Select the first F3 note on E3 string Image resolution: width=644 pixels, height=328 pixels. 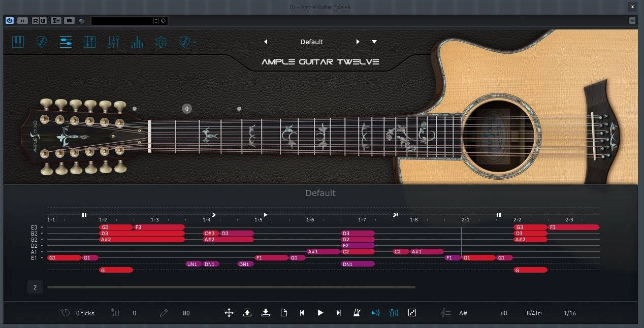pos(159,227)
